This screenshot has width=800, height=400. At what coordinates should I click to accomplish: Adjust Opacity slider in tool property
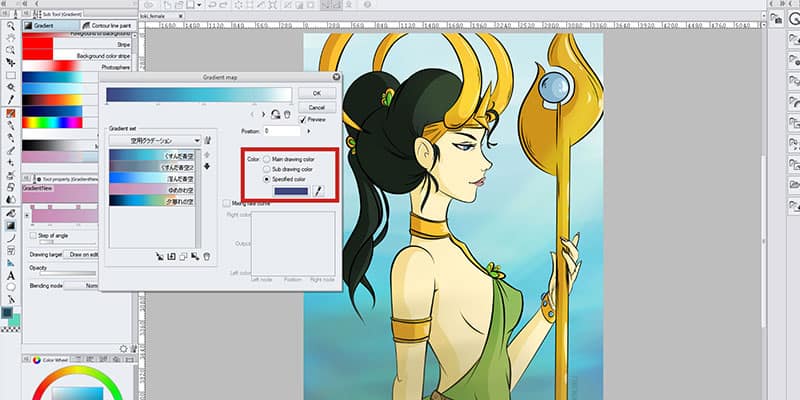coord(68,273)
